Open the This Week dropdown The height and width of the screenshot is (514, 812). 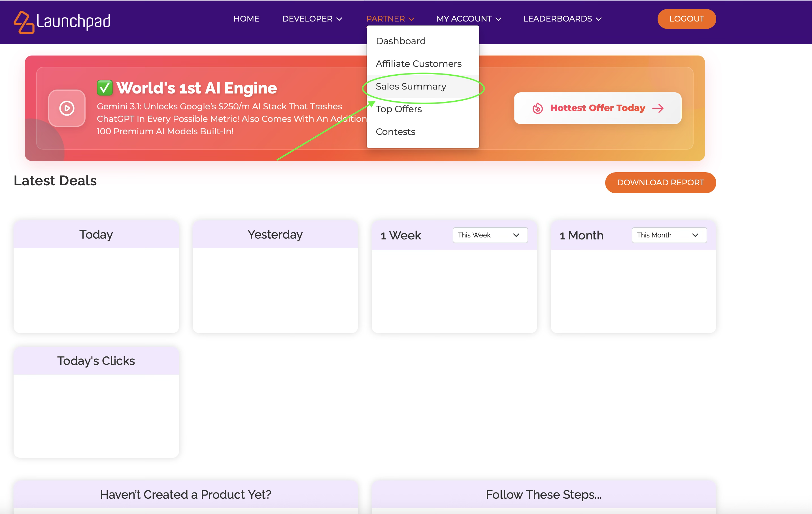tap(490, 235)
